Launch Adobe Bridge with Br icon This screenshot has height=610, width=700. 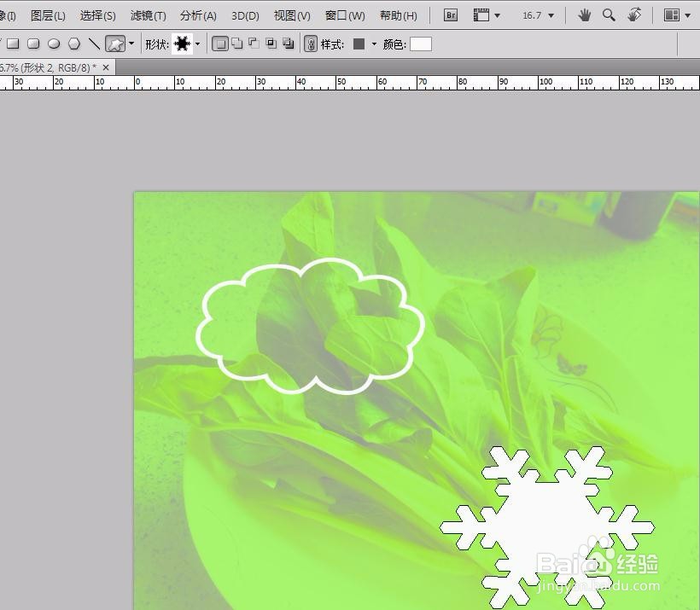coord(451,15)
